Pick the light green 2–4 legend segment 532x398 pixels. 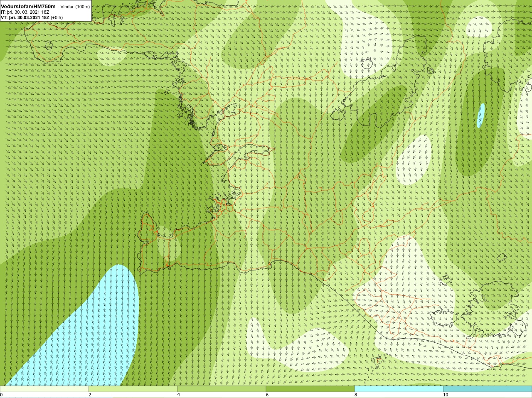pyautogui.click(x=133, y=389)
